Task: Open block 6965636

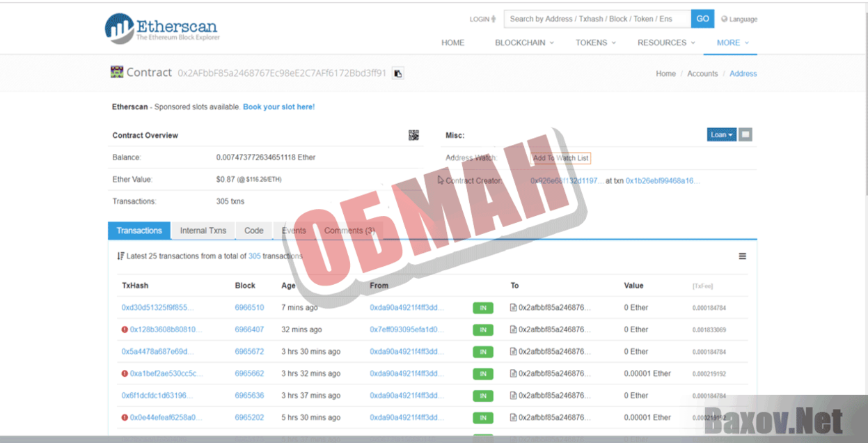Action: (249, 396)
